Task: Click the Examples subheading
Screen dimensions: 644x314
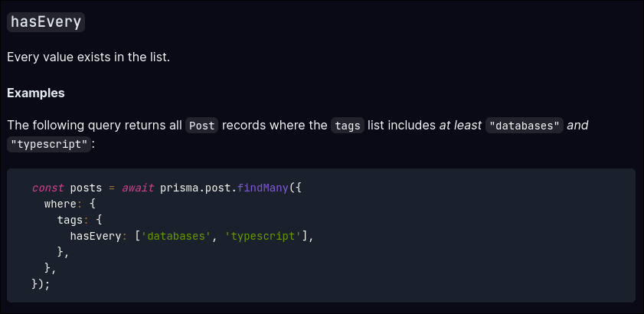Action: click(x=36, y=93)
